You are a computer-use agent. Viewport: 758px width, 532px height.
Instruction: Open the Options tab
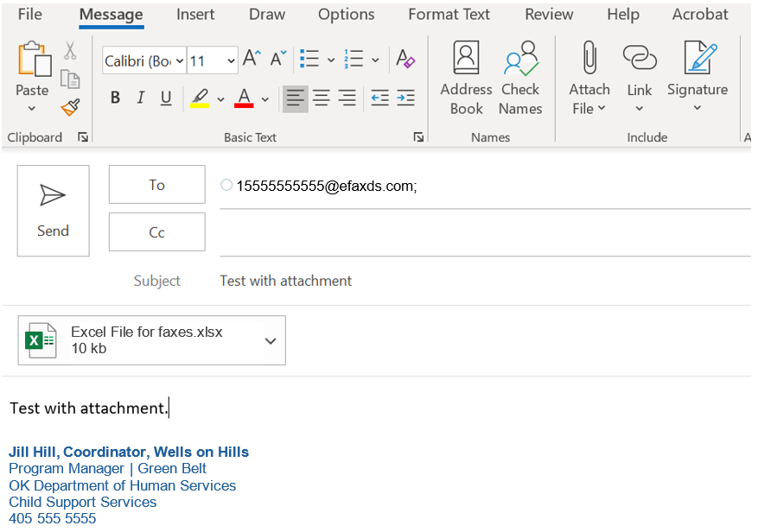pyautogui.click(x=346, y=15)
